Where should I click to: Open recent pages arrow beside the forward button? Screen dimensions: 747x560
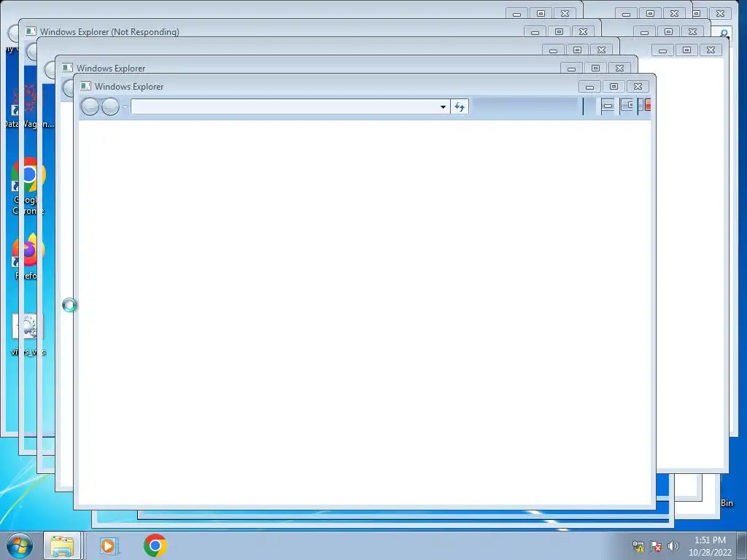point(125,107)
